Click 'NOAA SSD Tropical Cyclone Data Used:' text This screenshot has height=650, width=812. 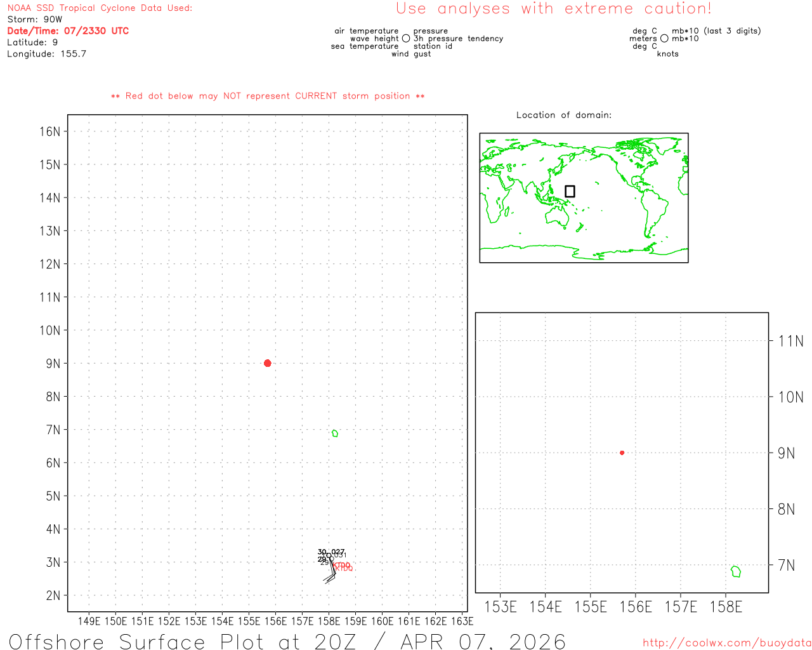100,8
